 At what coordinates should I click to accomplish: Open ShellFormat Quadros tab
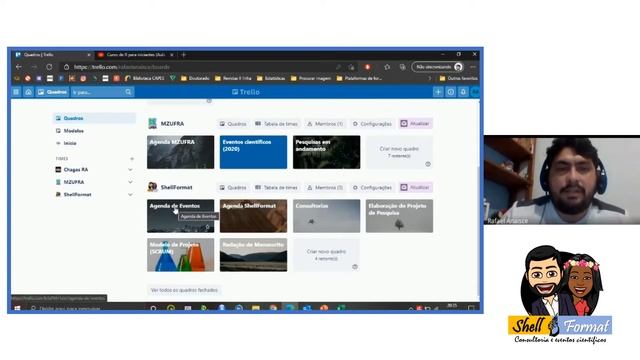(x=233, y=188)
